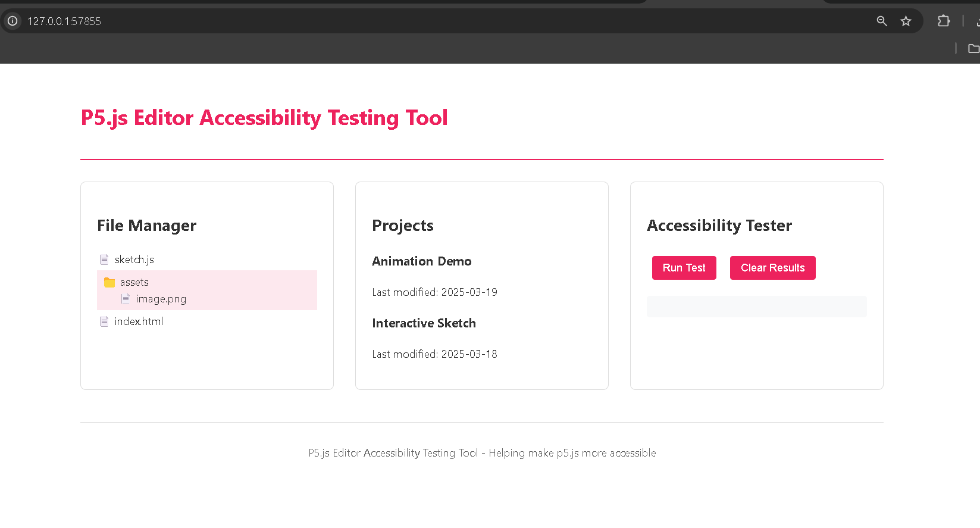Image resolution: width=980 pixels, height=528 pixels.
Task: Click the empty test results area
Action: (x=756, y=307)
